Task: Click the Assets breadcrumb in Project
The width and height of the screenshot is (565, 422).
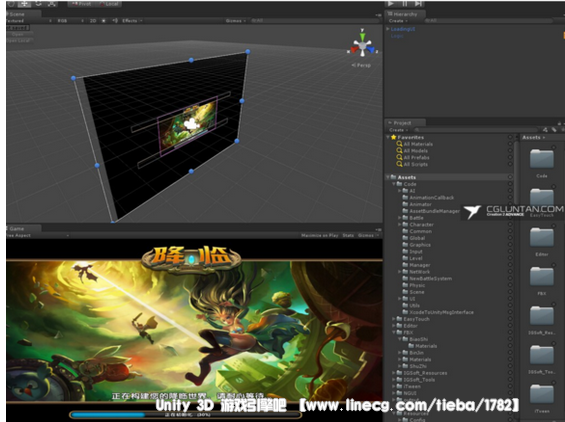Action: (x=531, y=137)
